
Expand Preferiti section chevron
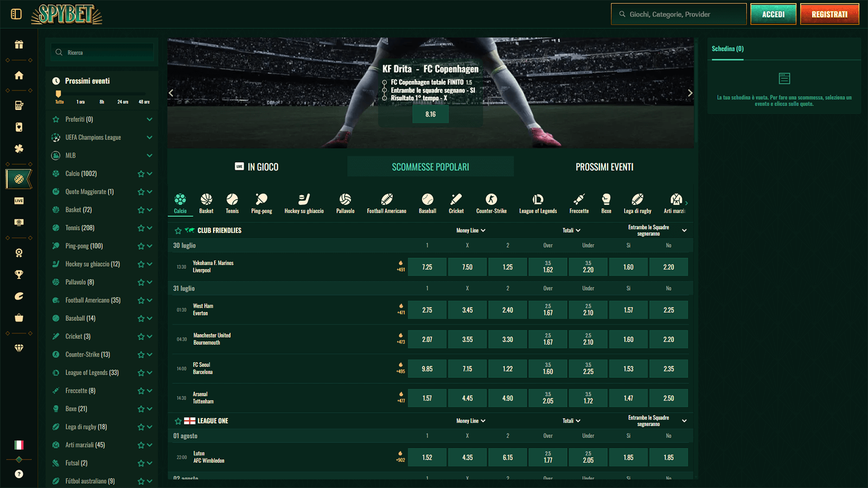click(x=149, y=119)
